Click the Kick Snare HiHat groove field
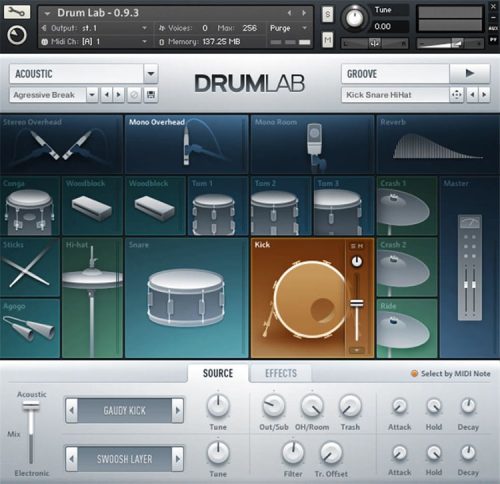Image resolution: width=500 pixels, height=484 pixels. (395, 95)
